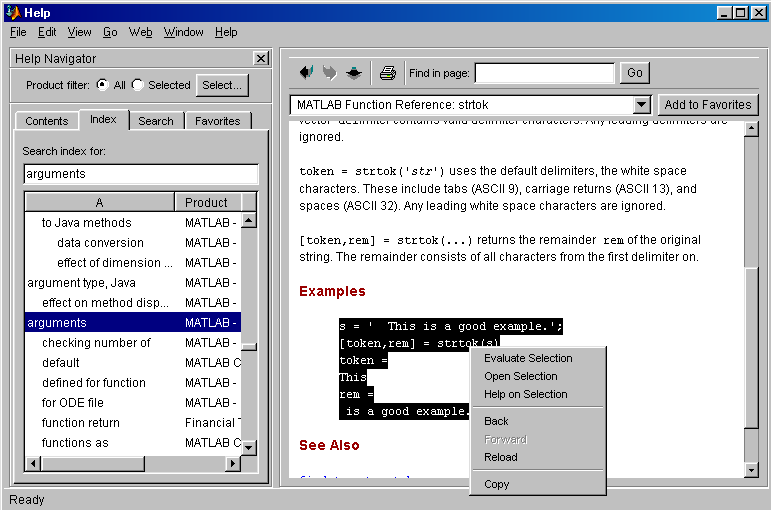Image resolution: width=771 pixels, height=510 pixels.
Task: Click the index list vertical scrollbar thumb
Action: 249,347
